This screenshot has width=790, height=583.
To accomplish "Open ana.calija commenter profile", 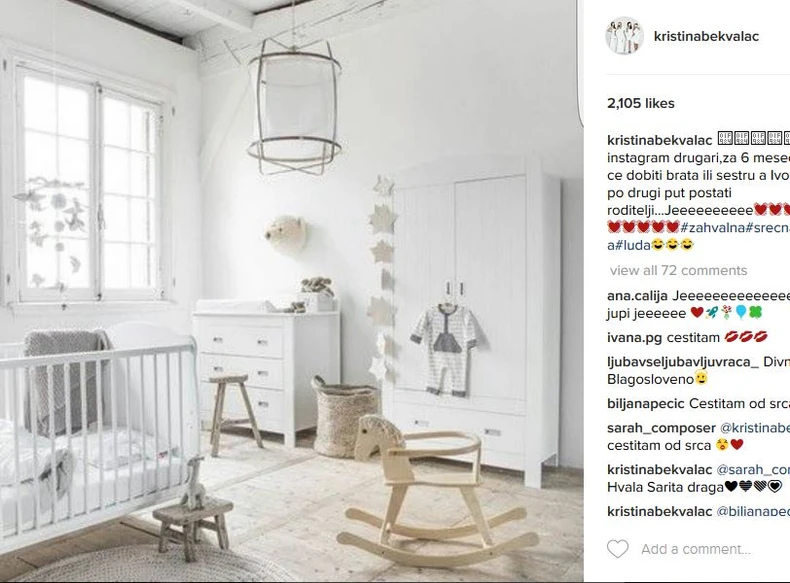I will (637, 296).
